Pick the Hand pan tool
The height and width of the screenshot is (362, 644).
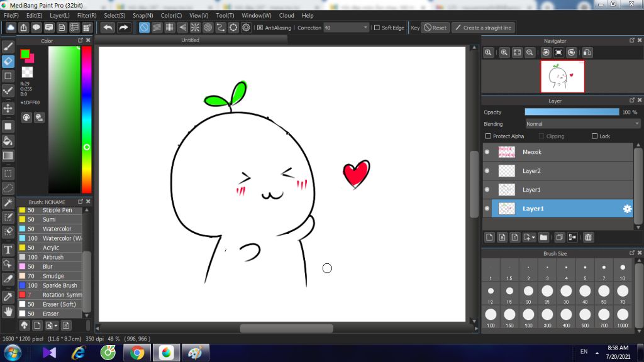click(8, 311)
